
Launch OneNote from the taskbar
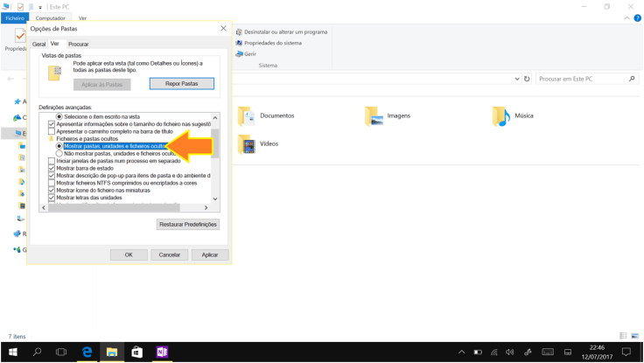click(162, 352)
